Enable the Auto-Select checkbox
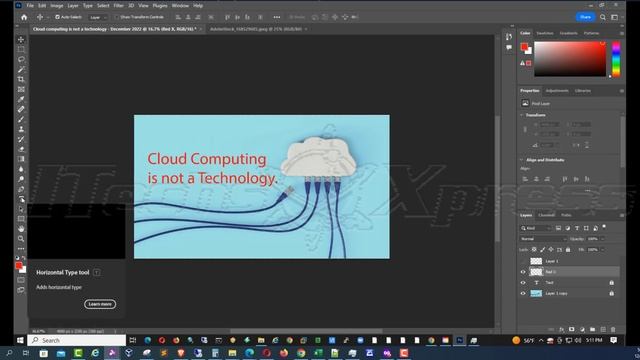This screenshot has height=360, width=640. (x=57, y=17)
